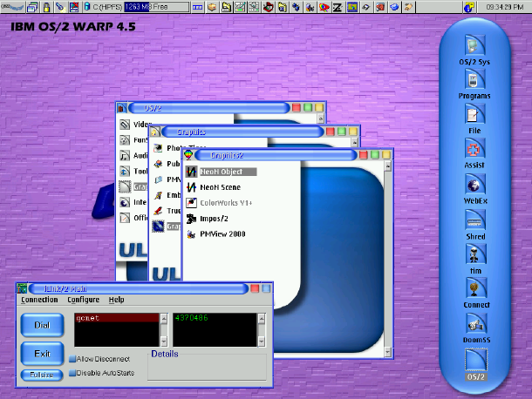Open the Configure menu in iLink/2
The width and height of the screenshot is (532, 399).
click(x=84, y=300)
